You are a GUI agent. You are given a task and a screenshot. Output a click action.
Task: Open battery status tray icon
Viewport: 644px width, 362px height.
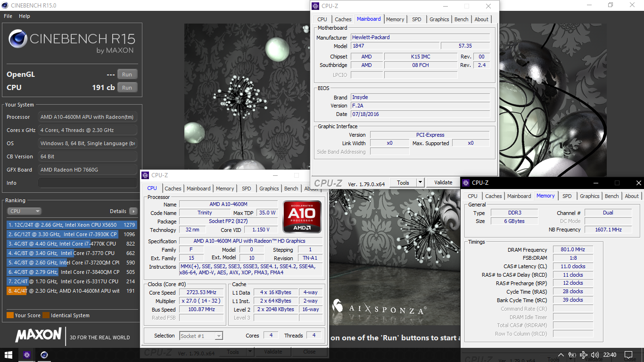[572, 355]
